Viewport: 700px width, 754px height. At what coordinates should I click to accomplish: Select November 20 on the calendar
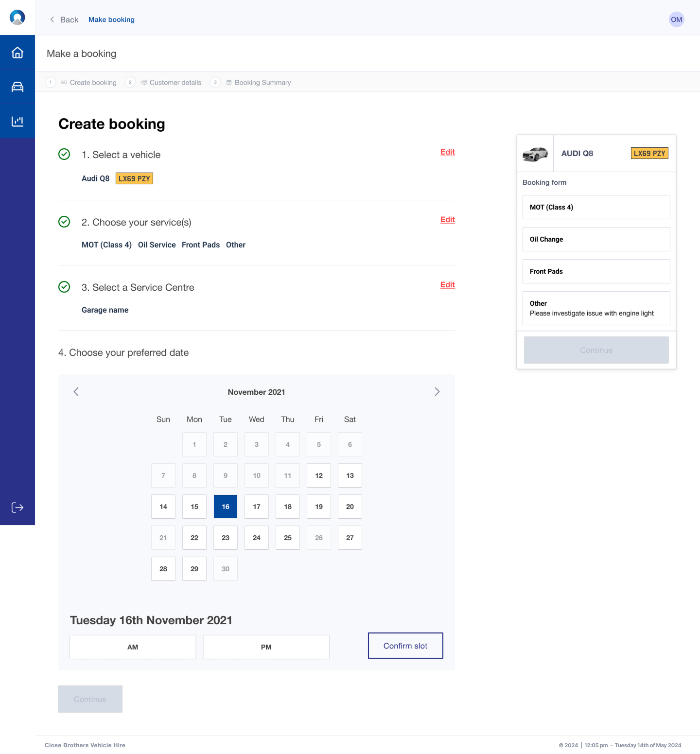coord(350,507)
